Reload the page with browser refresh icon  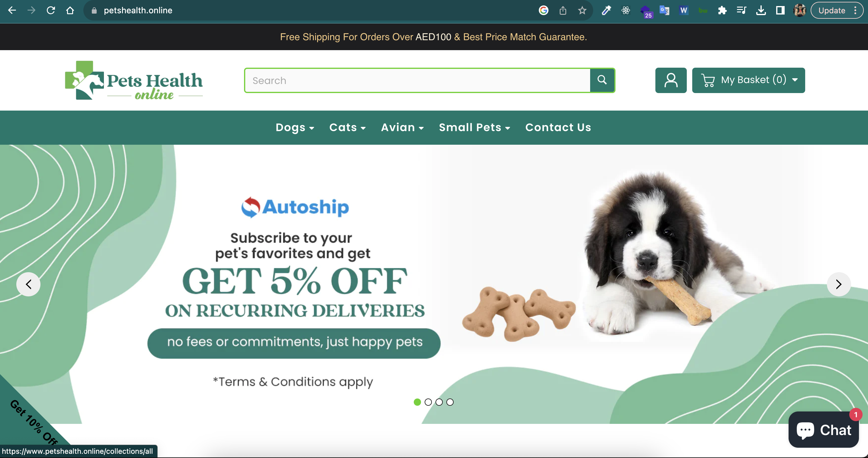point(51,11)
